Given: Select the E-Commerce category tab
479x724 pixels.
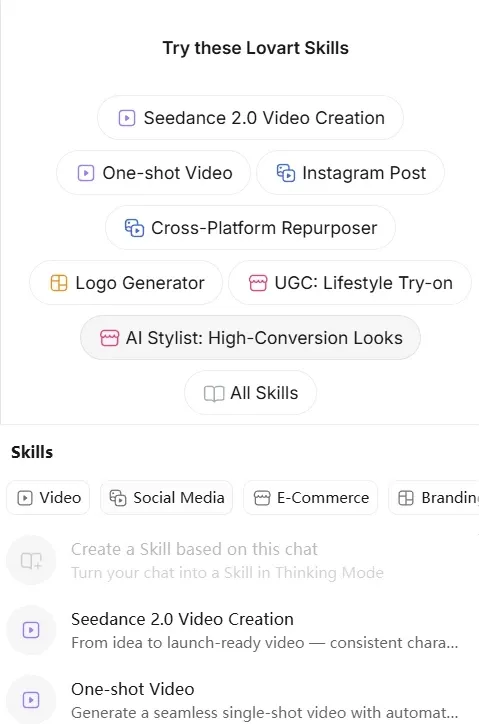Looking at the screenshot, I should [x=310, y=498].
